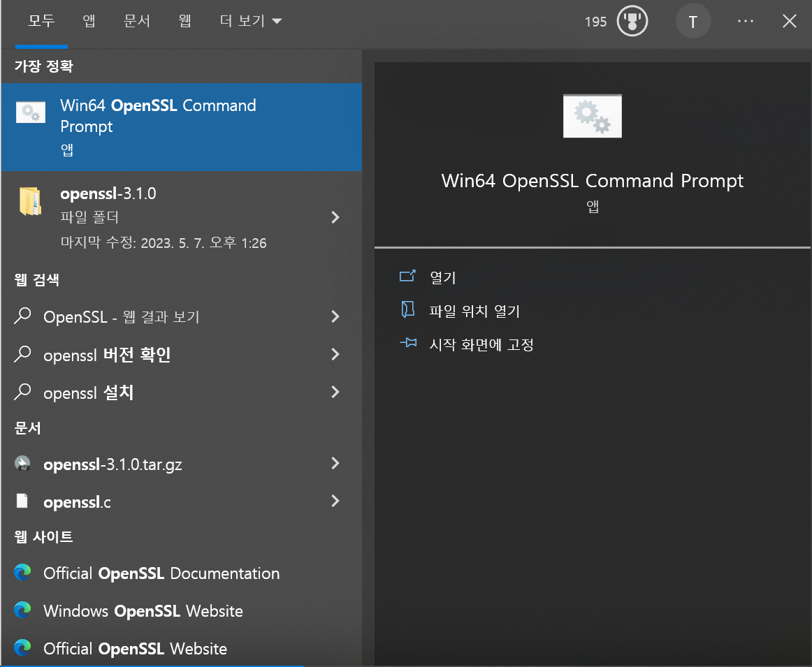
Task: Click Edge icon beside Official OpenSSL Documentation
Action: click(23, 572)
